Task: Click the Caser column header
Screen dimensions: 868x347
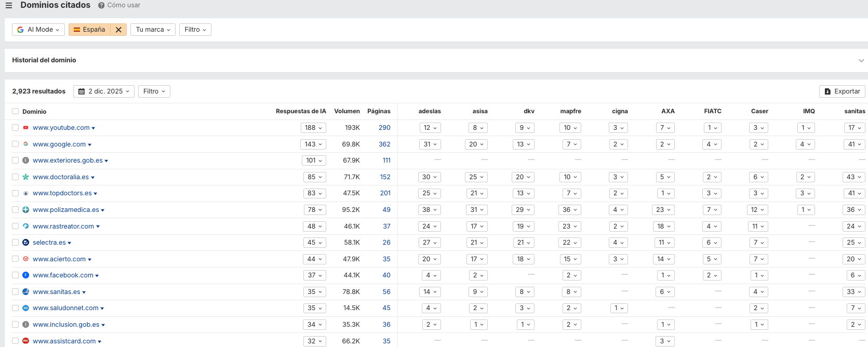Action: click(x=759, y=111)
